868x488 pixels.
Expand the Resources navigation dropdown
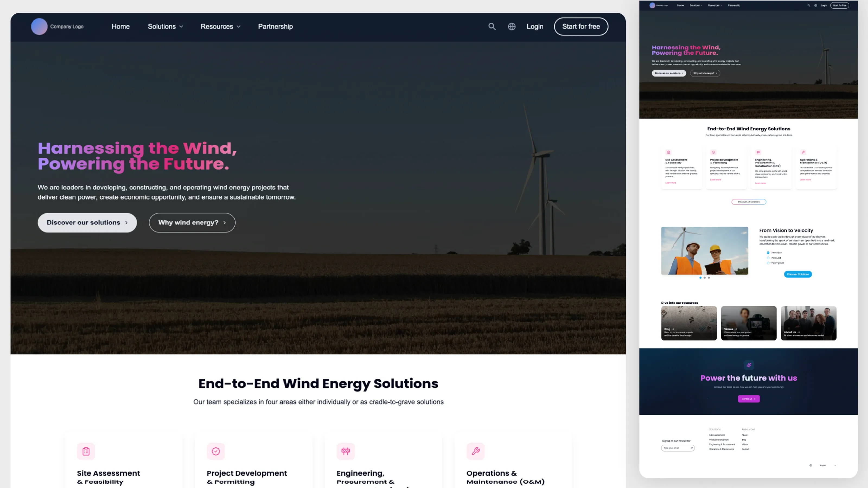pyautogui.click(x=220, y=26)
